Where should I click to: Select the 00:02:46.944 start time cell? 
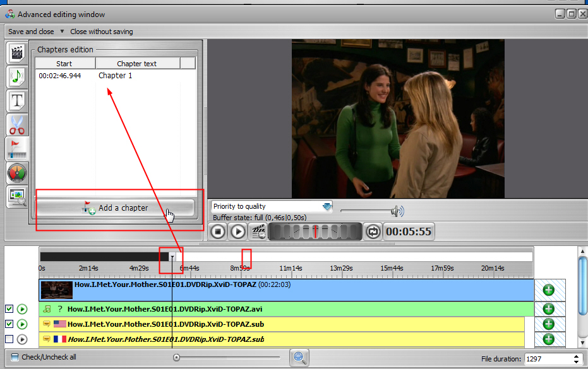coord(60,76)
